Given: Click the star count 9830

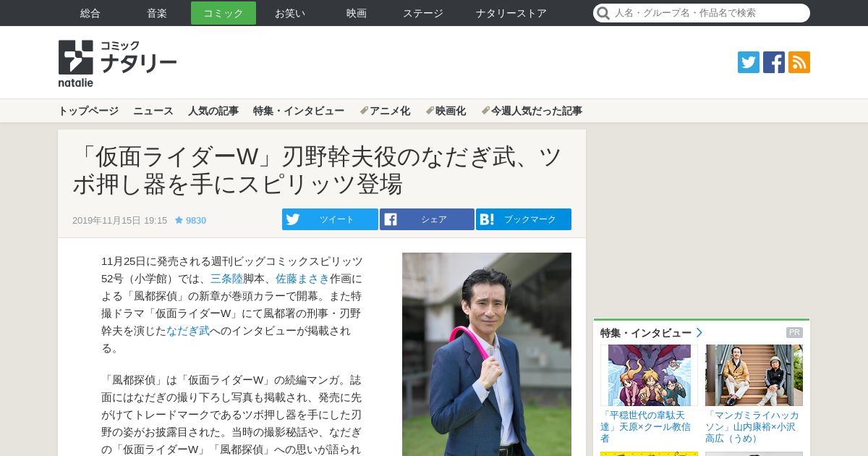Looking at the screenshot, I should click(x=190, y=220).
